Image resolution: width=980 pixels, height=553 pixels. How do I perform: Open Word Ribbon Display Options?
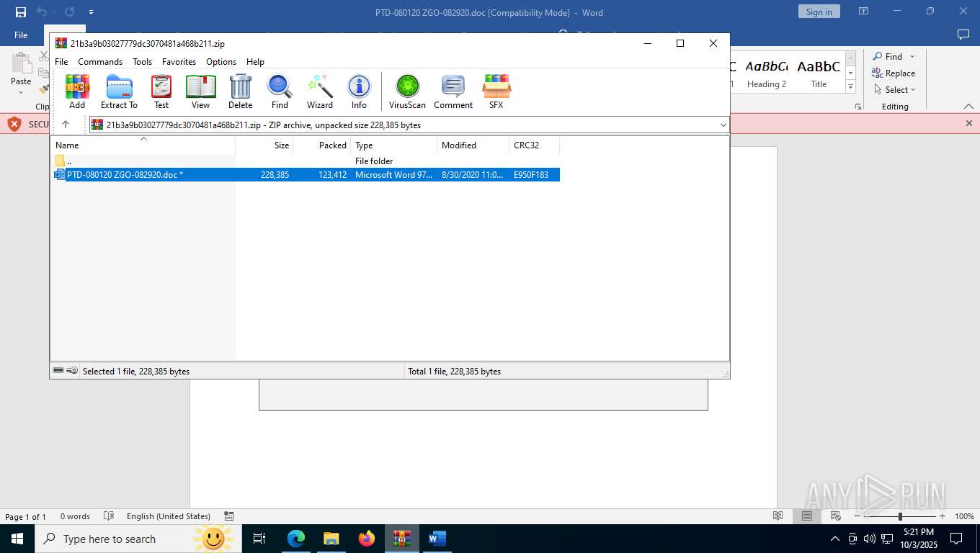click(863, 12)
